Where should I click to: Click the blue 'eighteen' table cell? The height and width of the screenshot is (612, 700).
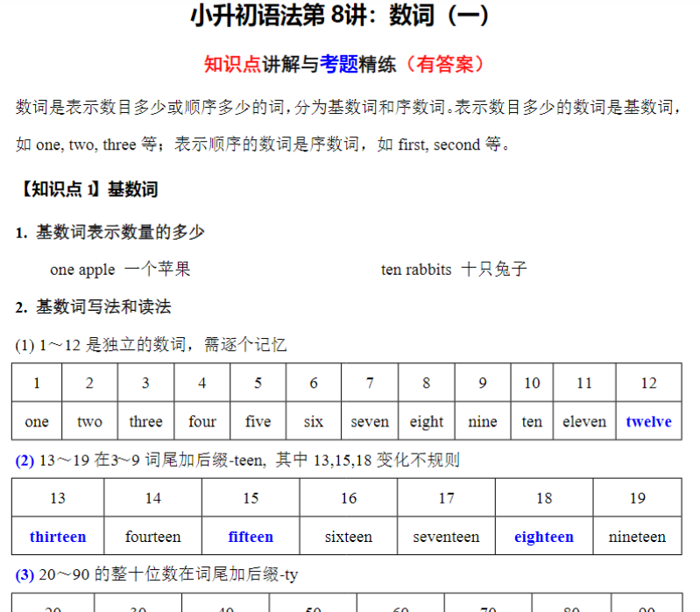point(544,537)
